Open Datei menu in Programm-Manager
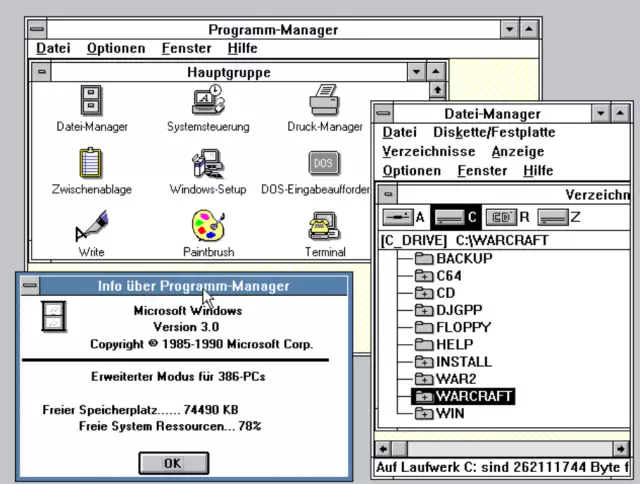Viewport: 640px width, 484px height. click(53, 48)
